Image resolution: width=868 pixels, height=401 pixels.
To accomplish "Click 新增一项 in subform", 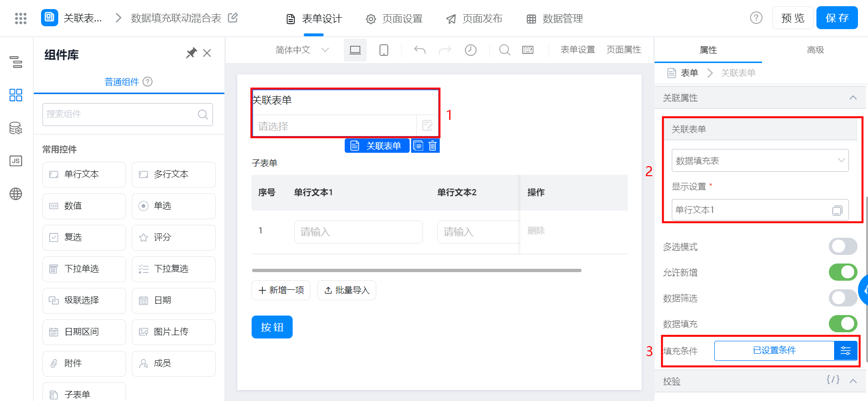I will coord(281,290).
